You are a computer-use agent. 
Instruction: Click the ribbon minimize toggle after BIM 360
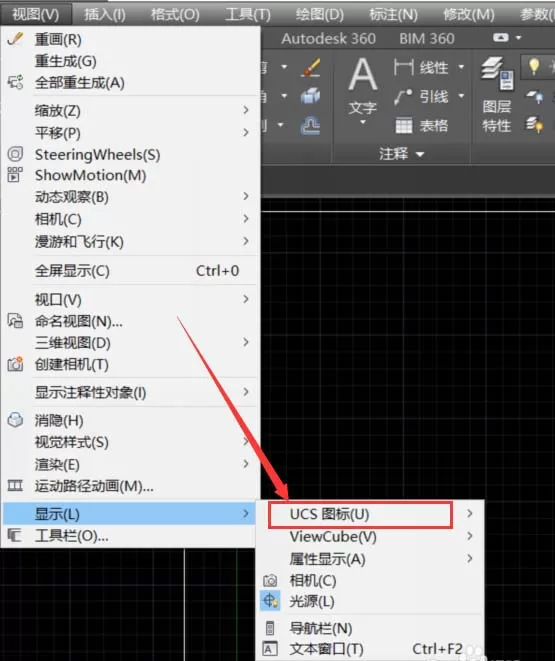pos(501,38)
